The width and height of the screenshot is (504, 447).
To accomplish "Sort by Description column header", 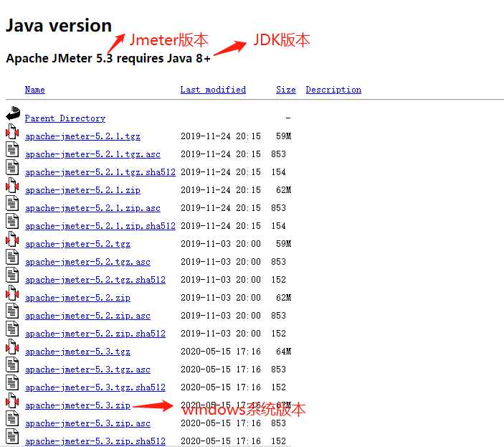I will point(333,90).
